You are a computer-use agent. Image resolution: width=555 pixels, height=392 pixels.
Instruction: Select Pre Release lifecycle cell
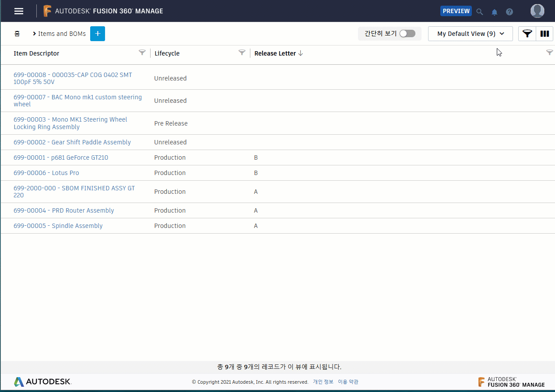click(171, 123)
